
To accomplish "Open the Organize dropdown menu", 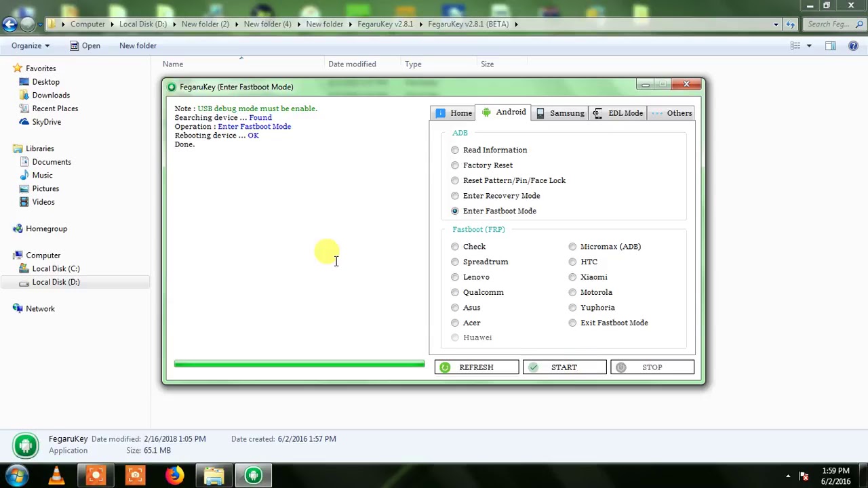I will (x=31, y=45).
